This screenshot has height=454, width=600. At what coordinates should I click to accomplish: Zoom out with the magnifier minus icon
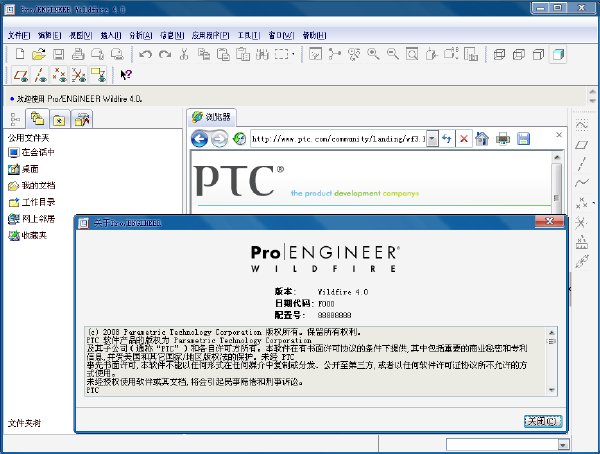point(393,54)
